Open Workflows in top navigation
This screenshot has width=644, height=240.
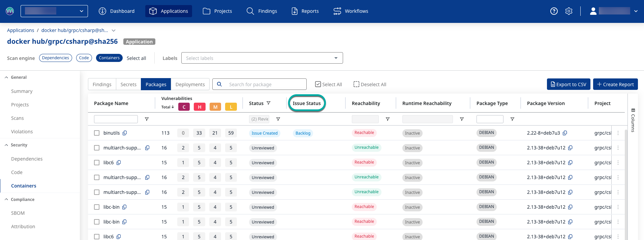[x=351, y=11]
